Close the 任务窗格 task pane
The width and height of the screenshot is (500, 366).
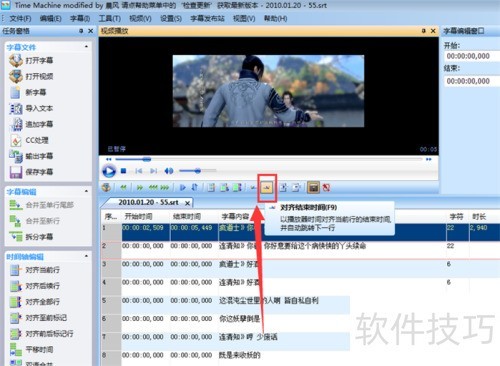coord(91,31)
